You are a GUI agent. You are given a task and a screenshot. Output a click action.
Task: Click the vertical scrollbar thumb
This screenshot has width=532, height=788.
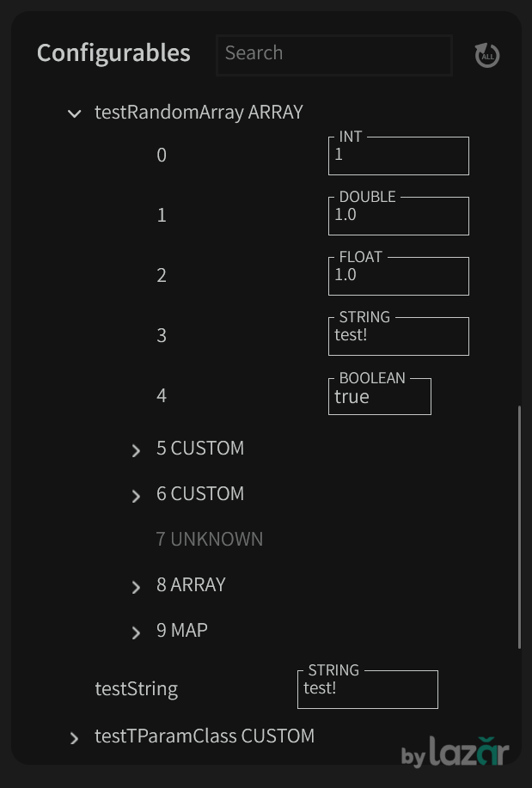click(x=519, y=527)
